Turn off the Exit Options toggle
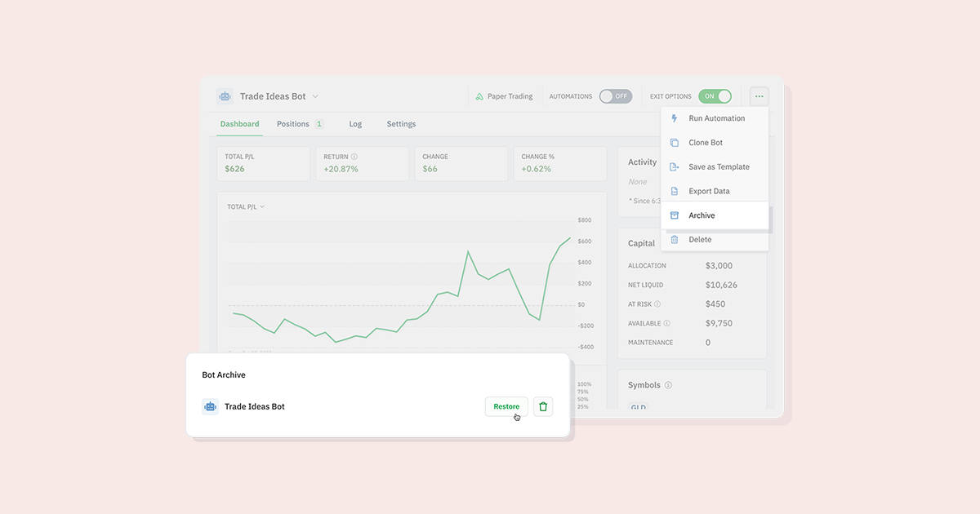This screenshot has height=514, width=980. point(715,95)
